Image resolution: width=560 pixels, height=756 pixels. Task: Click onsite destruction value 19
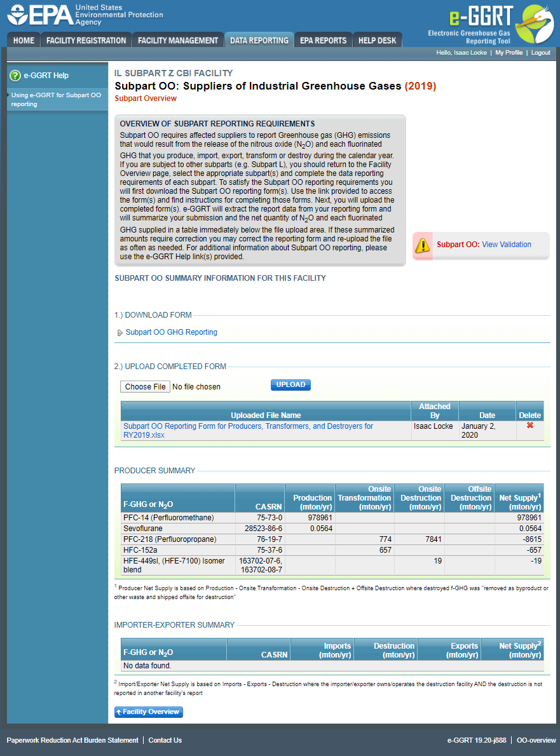click(438, 561)
